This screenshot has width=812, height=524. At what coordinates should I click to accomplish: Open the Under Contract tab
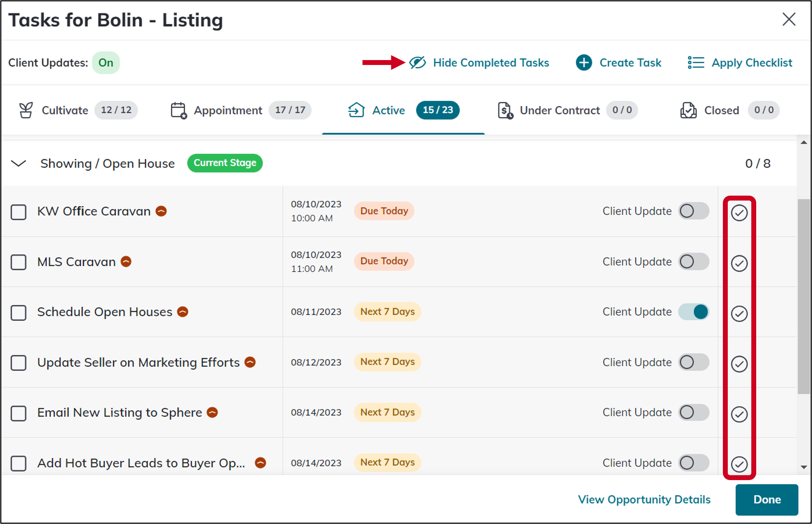coord(559,110)
